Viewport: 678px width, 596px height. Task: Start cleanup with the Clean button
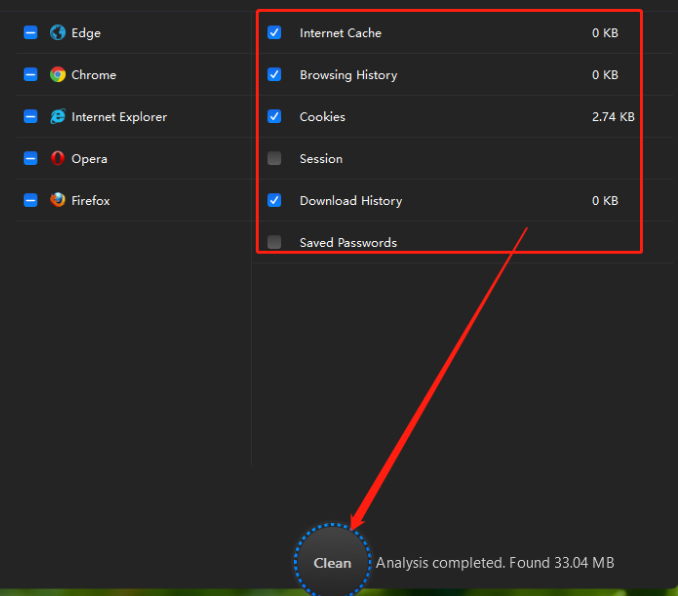(332, 562)
